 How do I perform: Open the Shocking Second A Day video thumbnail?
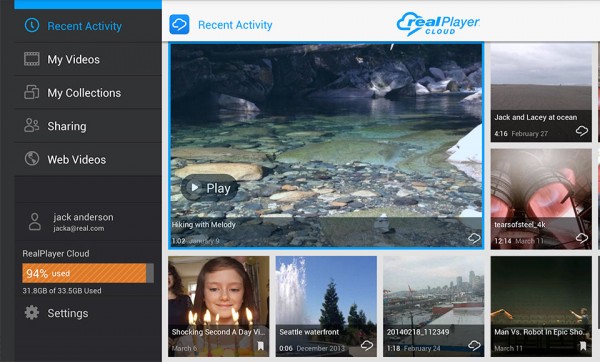218,306
